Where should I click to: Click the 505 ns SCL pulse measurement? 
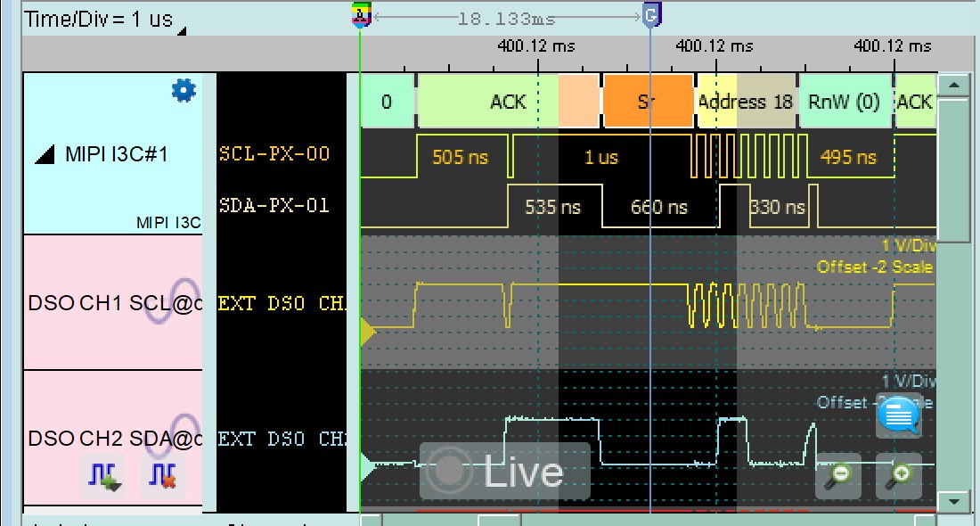coord(460,157)
